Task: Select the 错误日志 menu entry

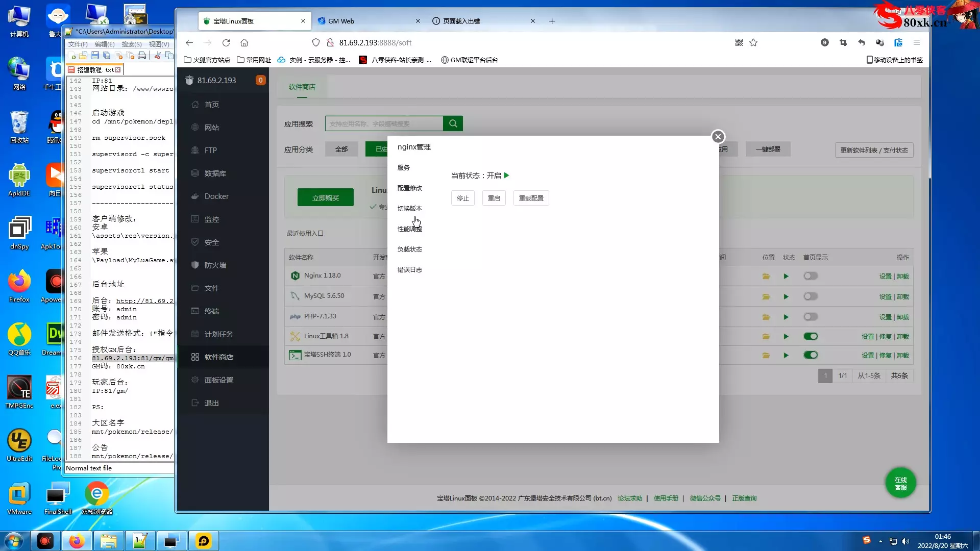Action: click(x=409, y=270)
